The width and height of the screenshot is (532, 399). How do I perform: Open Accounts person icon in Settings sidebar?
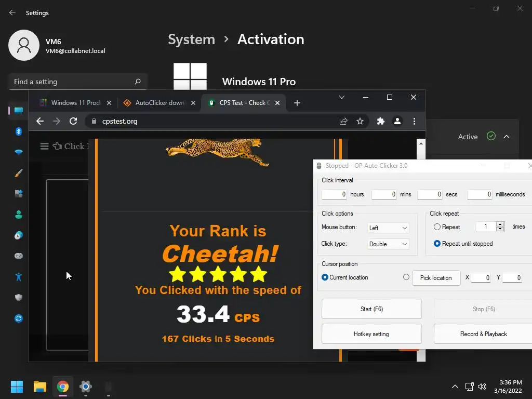(x=18, y=215)
